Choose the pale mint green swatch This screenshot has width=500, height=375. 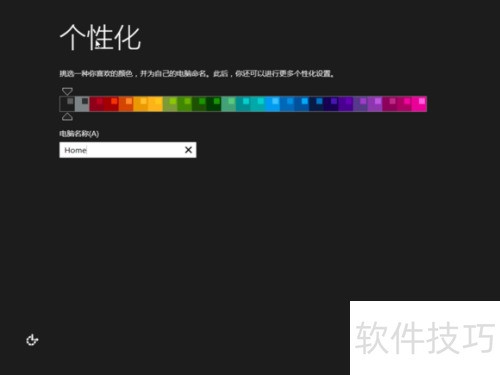[x=229, y=104]
